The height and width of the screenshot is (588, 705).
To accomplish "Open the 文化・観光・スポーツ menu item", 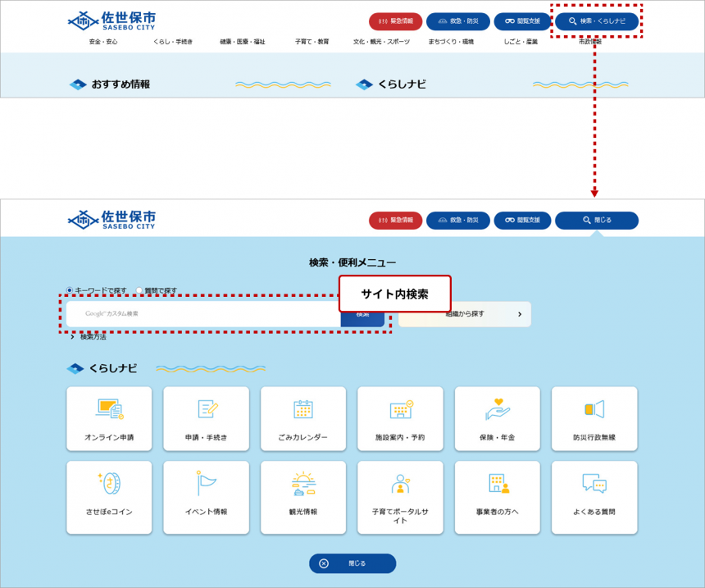I will [x=381, y=42].
